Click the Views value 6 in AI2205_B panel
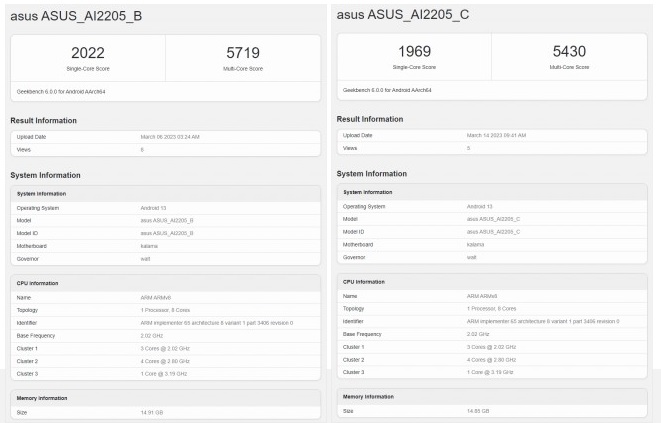Viewport: 661px width, 423px height. [x=142, y=150]
